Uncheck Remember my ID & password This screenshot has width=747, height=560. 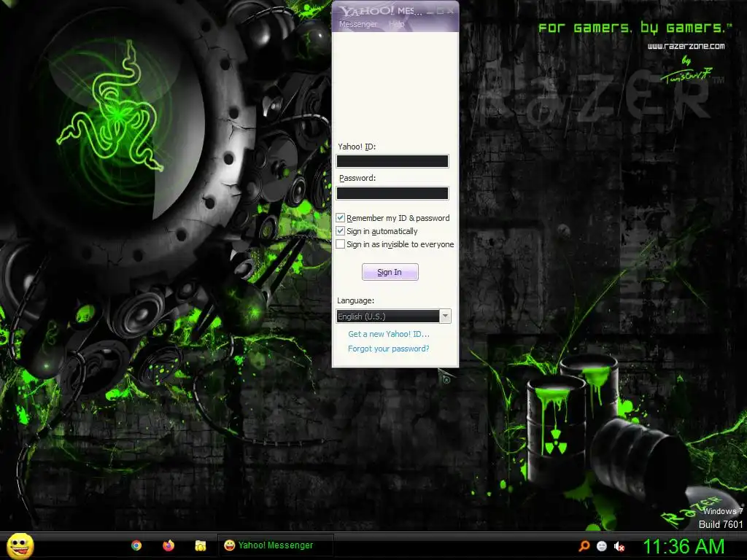pos(340,217)
